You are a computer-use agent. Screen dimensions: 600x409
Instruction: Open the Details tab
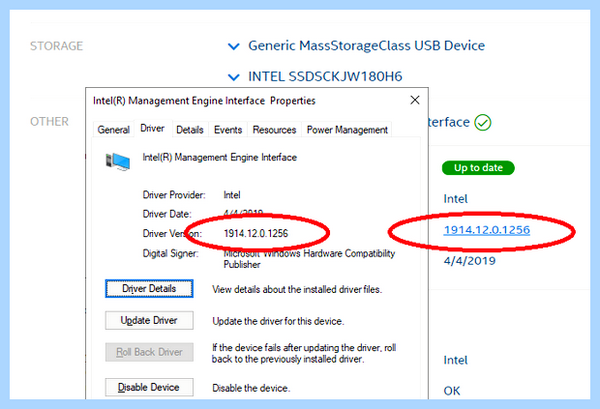(190, 130)
